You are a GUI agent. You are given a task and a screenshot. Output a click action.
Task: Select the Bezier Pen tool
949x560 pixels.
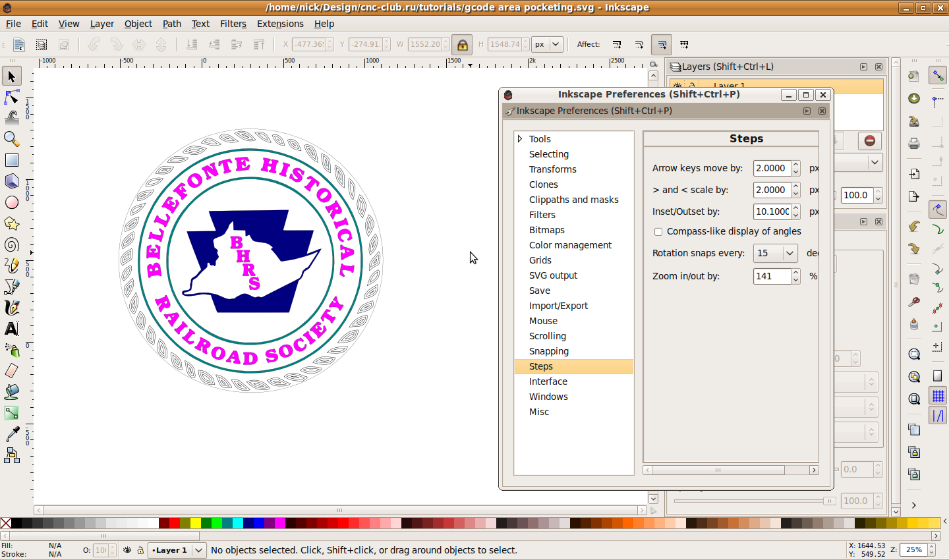[x=11, y=287]
